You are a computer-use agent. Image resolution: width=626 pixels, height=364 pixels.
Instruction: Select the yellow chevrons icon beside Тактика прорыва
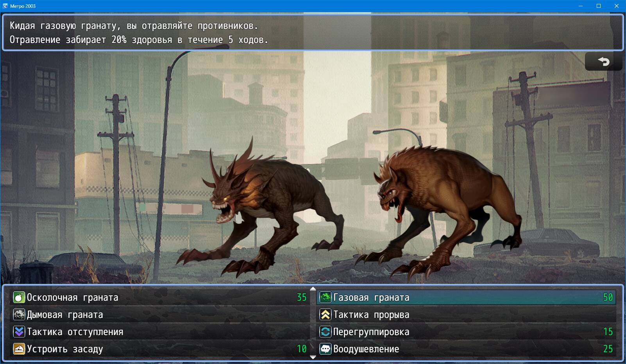point(326,314)
